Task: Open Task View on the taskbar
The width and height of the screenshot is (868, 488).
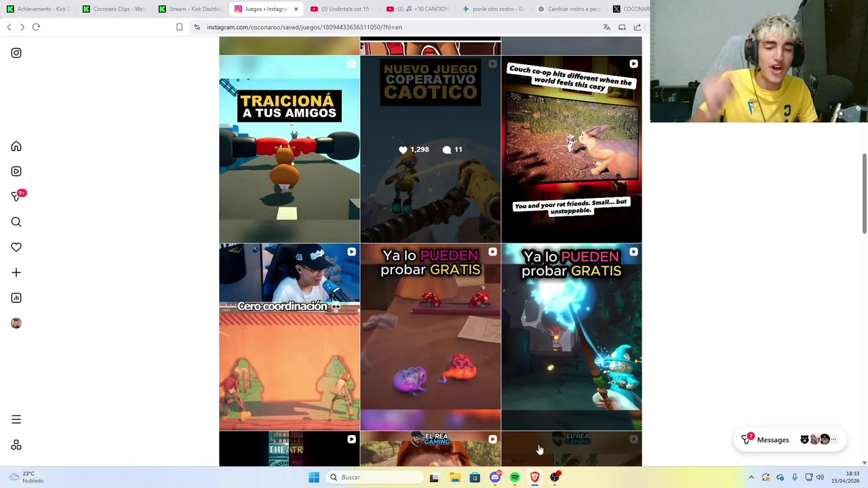Action: click(x=434, y=477)
